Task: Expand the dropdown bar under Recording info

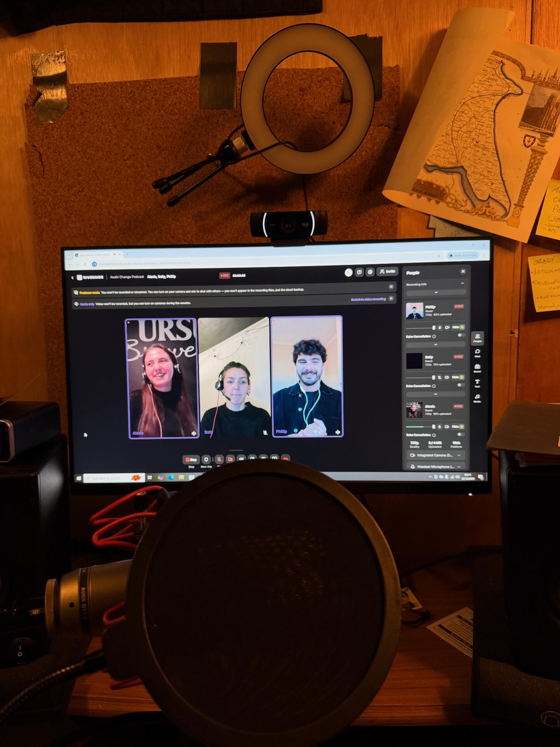Action: (x=436, y=293)
